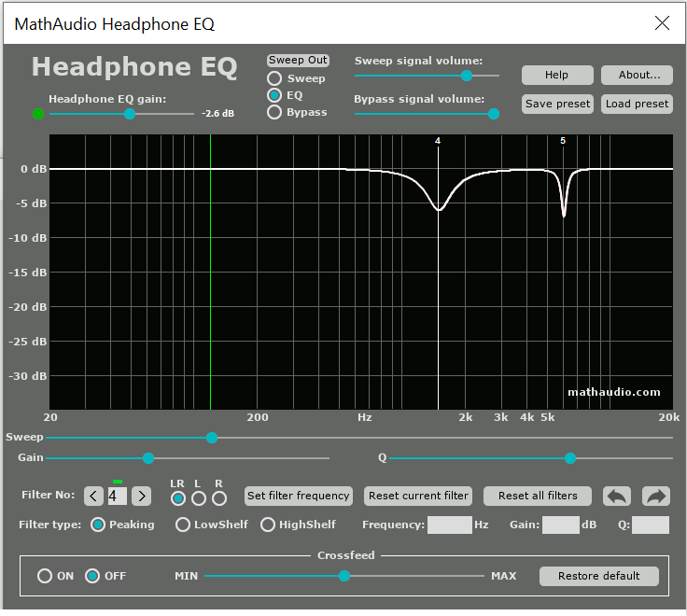Select the Sweep output radio button
The height and width of the screenshot is (616, 687).
(x=274, y=79)
